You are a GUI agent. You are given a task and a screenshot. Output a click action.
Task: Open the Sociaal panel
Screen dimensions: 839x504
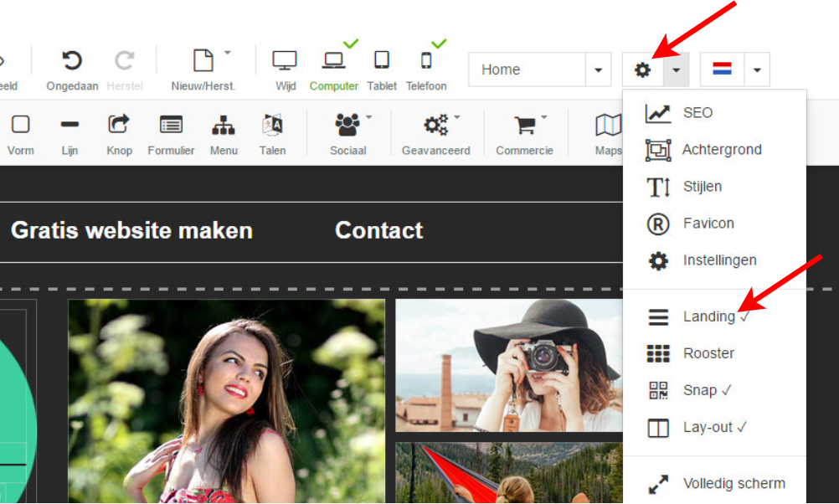[x=347, y=134]
